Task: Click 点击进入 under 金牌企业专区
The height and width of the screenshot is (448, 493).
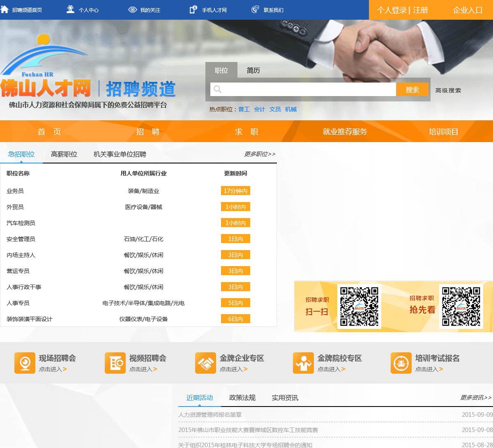Action: 234,369
